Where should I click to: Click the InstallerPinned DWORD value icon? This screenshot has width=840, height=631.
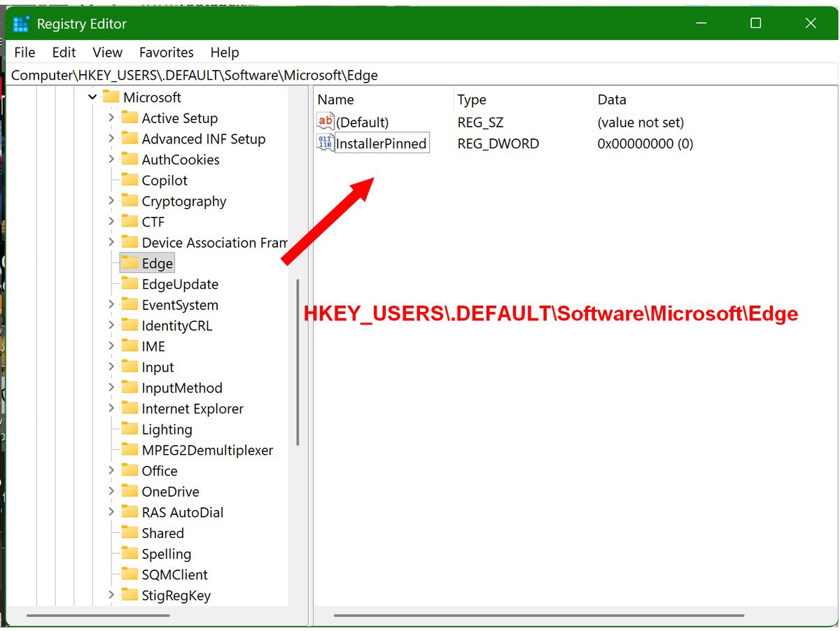click(x=325, y=143)
